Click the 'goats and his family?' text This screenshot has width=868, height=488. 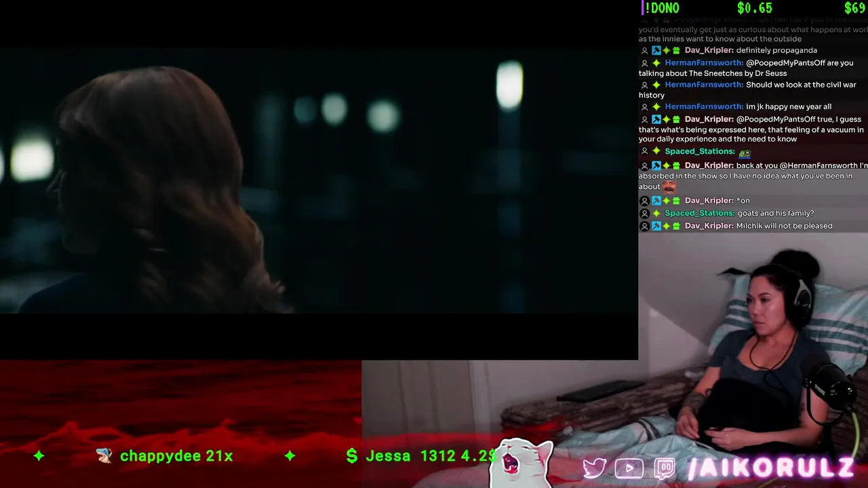point(776,213)
